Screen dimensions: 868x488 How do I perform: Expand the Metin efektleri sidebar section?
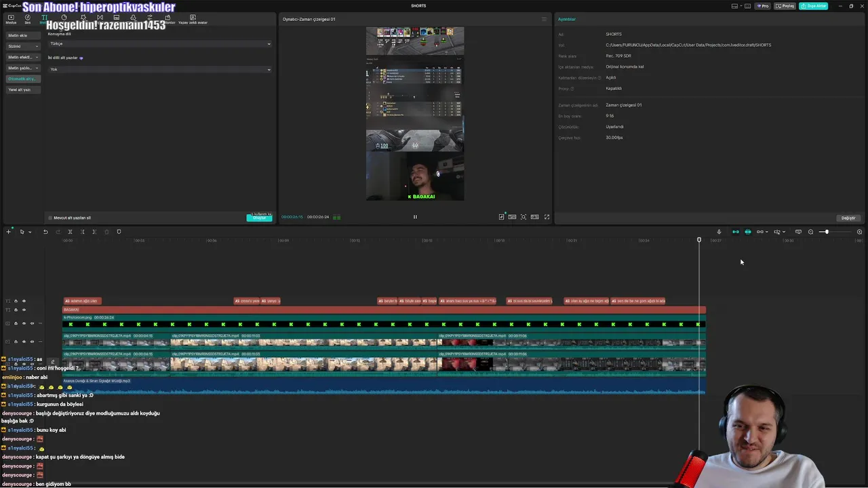[23, 57]
